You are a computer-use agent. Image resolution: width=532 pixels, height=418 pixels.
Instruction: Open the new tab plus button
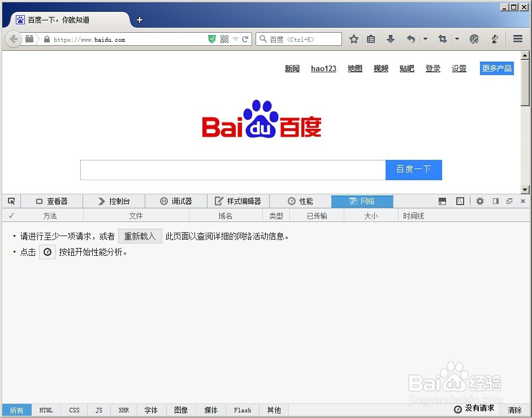(140, 20)
